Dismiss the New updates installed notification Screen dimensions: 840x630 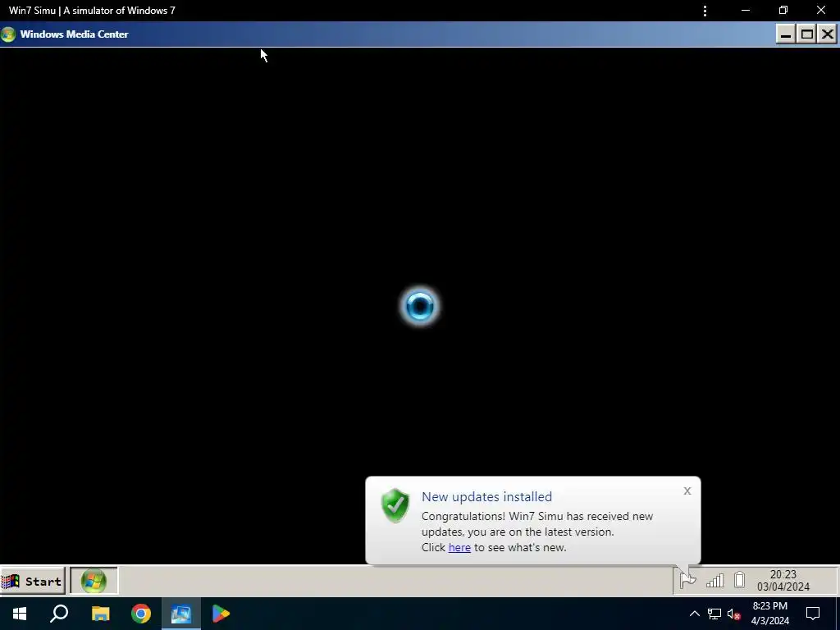[x=687, y=491]
